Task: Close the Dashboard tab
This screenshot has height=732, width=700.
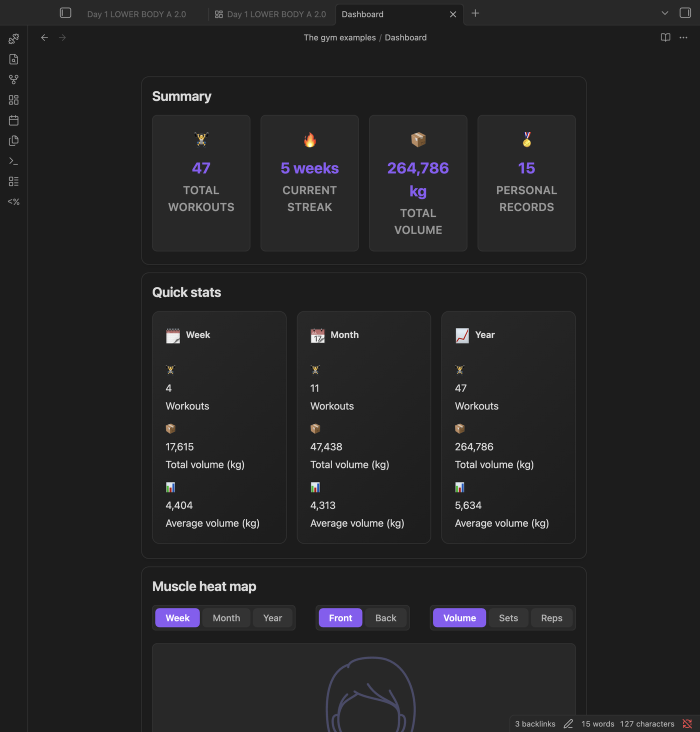Action: click(x=453, y=14)
